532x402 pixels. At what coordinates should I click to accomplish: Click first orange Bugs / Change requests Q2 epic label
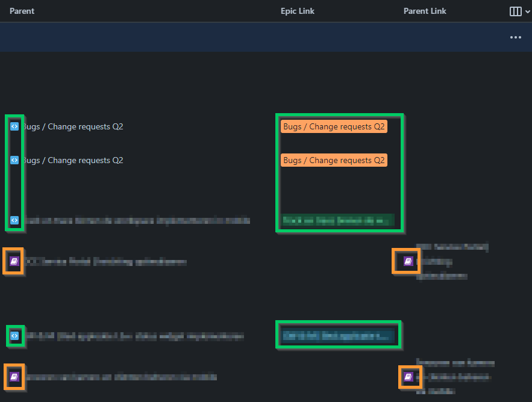tap(334, 126)
